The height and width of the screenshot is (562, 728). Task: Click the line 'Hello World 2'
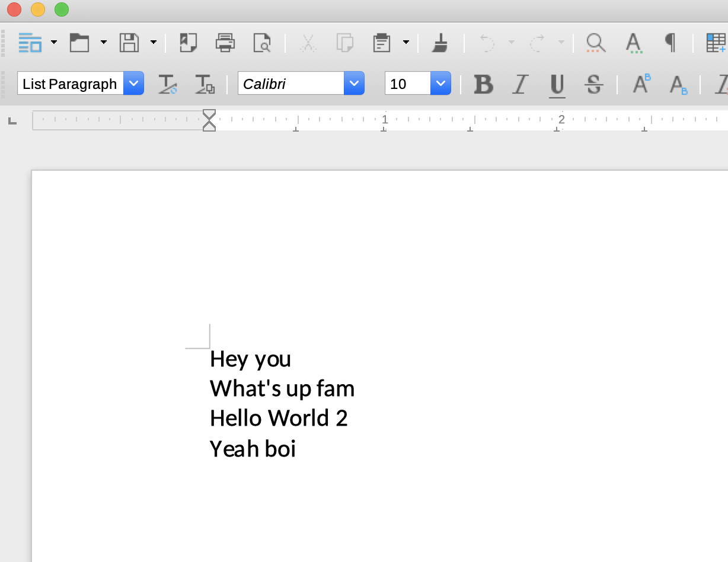279,419
